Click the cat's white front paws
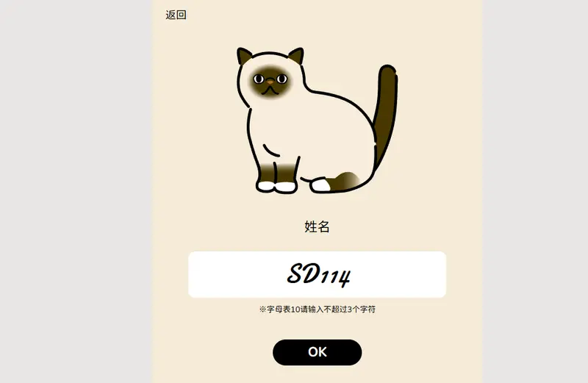The width and height of the screenshot is (588, 383). tap(277, 186)
